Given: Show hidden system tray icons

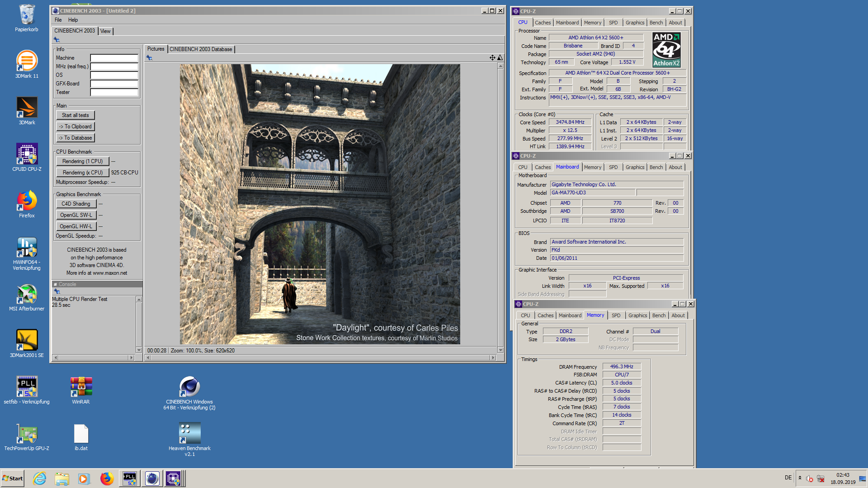Looking at the screenshot, I should (800, 478).
